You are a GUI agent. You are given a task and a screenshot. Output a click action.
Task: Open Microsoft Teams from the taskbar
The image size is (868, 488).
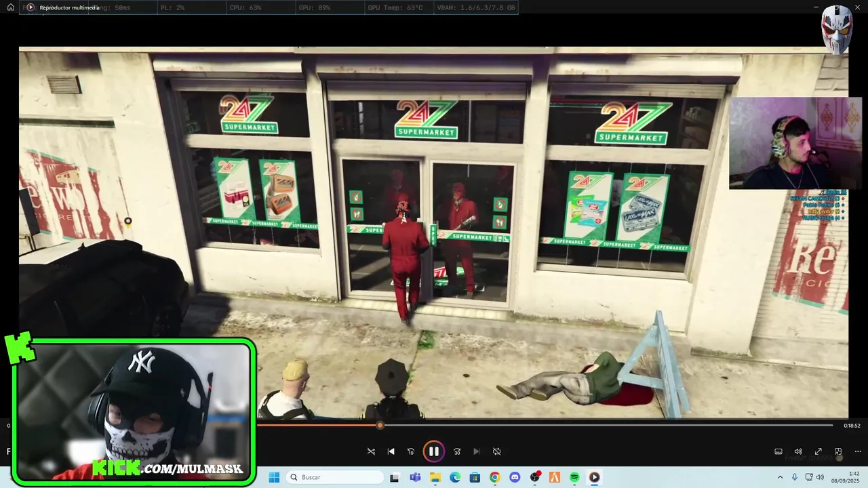pos(415,477)
